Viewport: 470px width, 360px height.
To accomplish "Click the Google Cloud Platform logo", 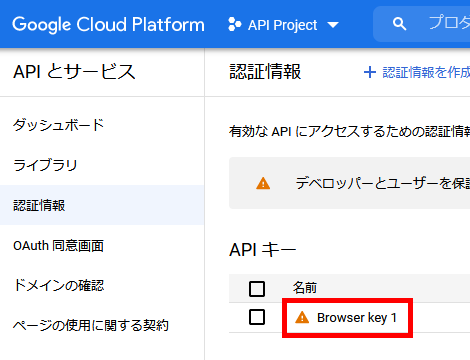I will [x=108, y=25].
